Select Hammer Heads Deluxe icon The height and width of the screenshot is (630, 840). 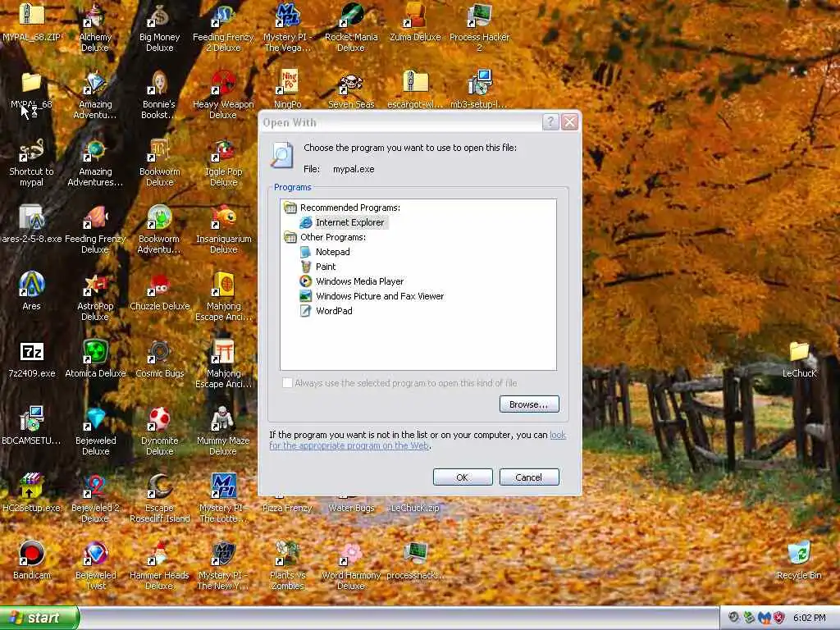click(x=160, y=566)
